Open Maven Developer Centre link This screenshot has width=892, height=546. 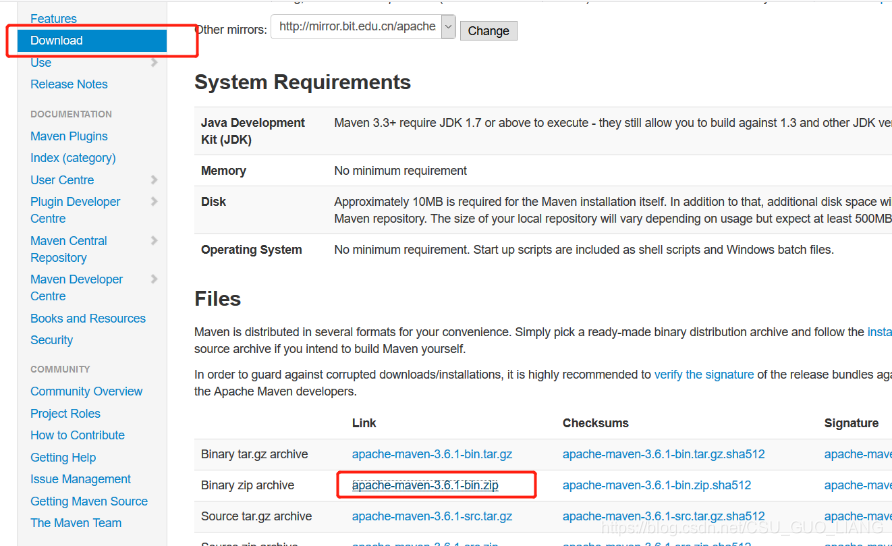[76, 288]
